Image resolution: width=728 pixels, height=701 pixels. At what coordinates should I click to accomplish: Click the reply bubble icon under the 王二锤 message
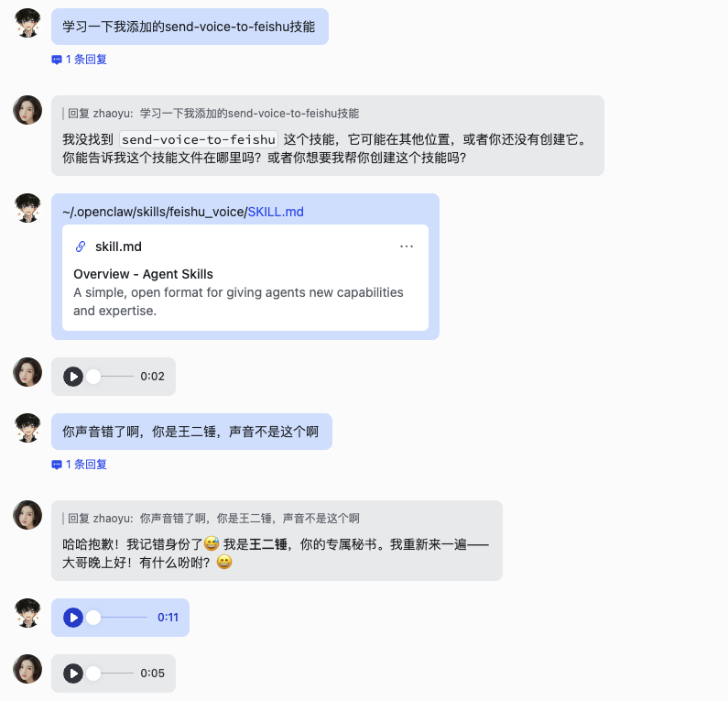tap(57, 465)
